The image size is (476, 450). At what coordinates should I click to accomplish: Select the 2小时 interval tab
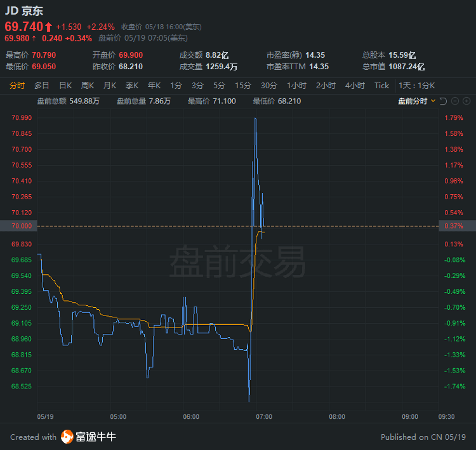[326, 86]
